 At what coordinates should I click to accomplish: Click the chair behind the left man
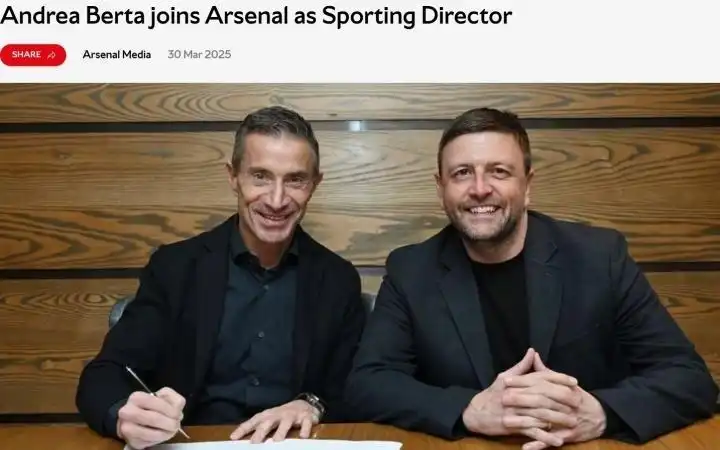click(x=120, y=310)
